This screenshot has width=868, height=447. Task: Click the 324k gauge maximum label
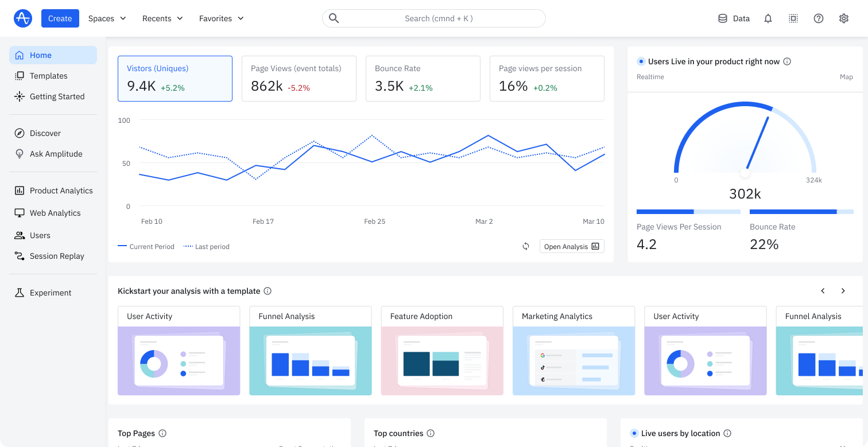[814, 180]
